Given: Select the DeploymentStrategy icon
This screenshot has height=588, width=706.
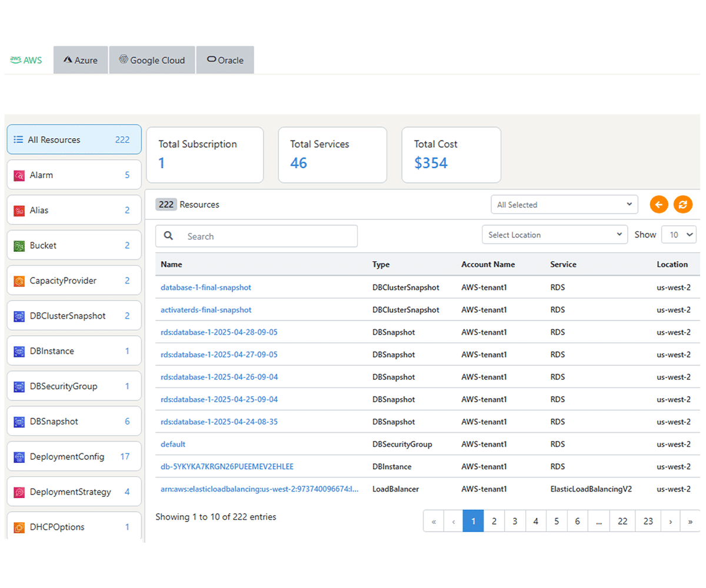Looking at the screenshot, I should [x=20, y=492].
